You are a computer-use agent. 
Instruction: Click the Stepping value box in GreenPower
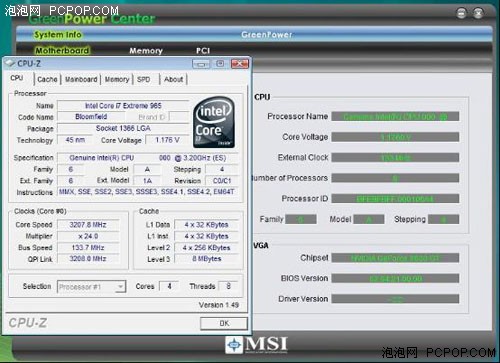click(x=444, y=219)
